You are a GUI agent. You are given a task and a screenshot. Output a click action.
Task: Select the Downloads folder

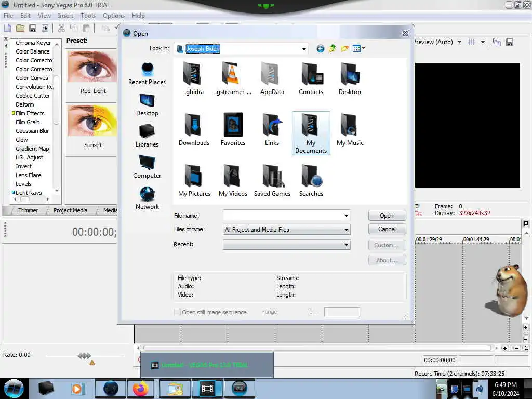click(x=194, y=129)
